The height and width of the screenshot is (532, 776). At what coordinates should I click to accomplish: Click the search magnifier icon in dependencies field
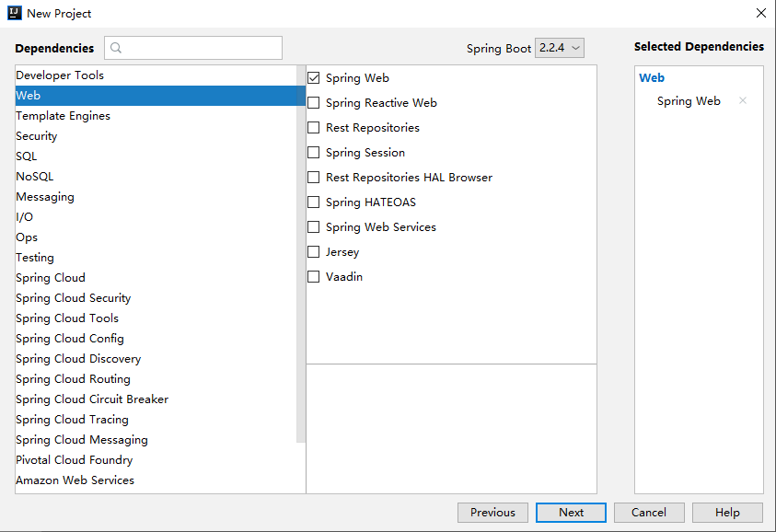click(116, 48)
